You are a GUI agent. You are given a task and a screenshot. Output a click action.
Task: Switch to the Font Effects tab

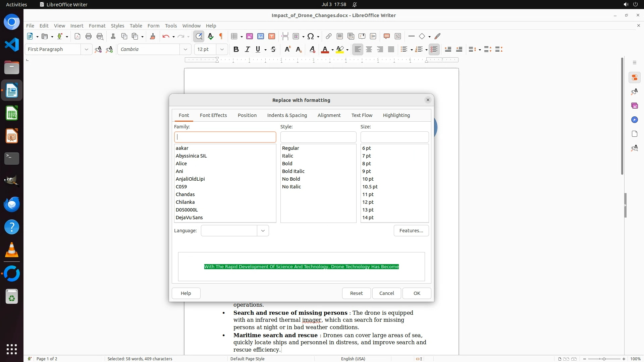[213, 115]
